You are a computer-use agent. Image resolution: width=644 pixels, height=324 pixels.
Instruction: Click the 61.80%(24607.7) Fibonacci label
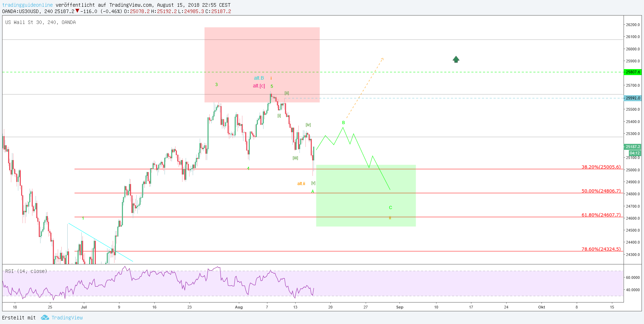pos(601,215)
